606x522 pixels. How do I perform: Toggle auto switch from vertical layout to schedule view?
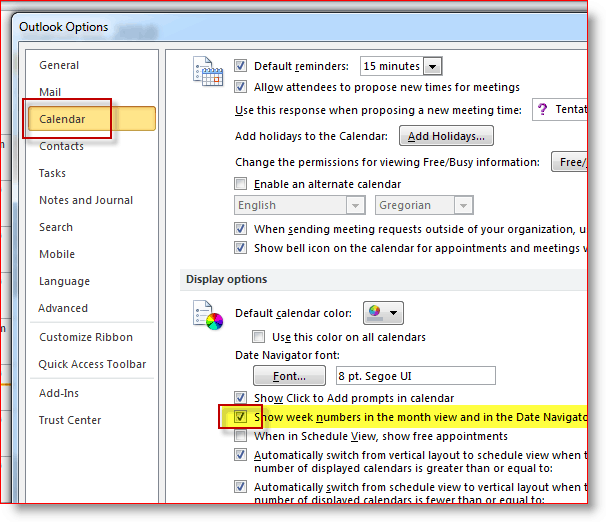tap(240, 455)
